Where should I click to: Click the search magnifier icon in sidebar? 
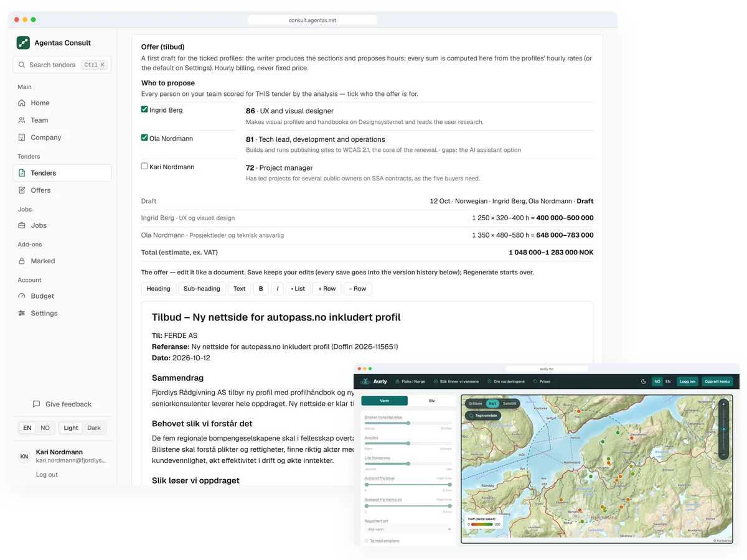[x=22, y=65]
